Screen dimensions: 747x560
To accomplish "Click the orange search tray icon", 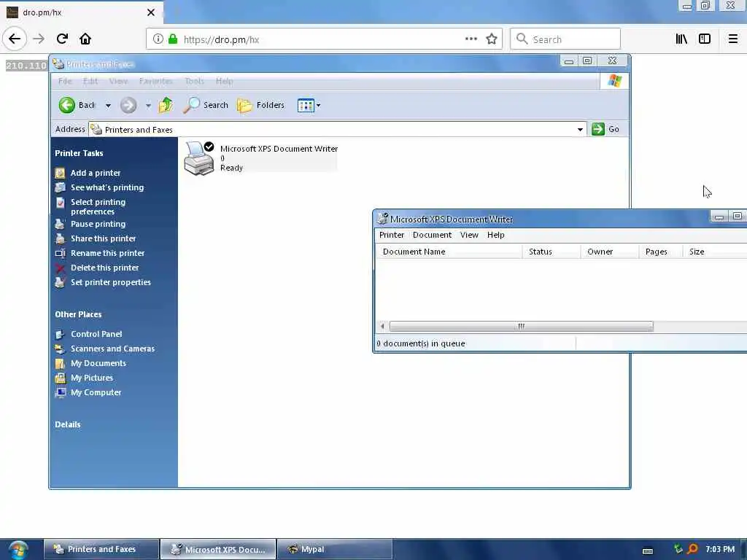I will (x=693, y=549).
